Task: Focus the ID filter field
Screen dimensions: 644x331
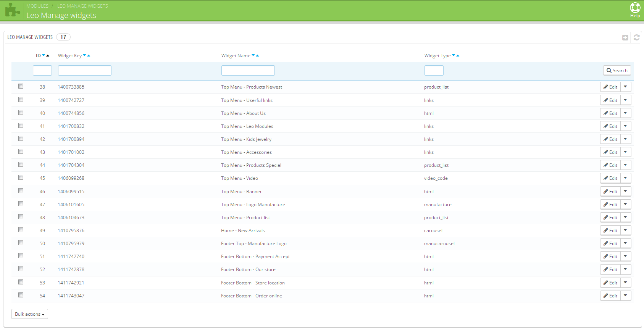Action: pyautogui.click(x=42, y=71)
